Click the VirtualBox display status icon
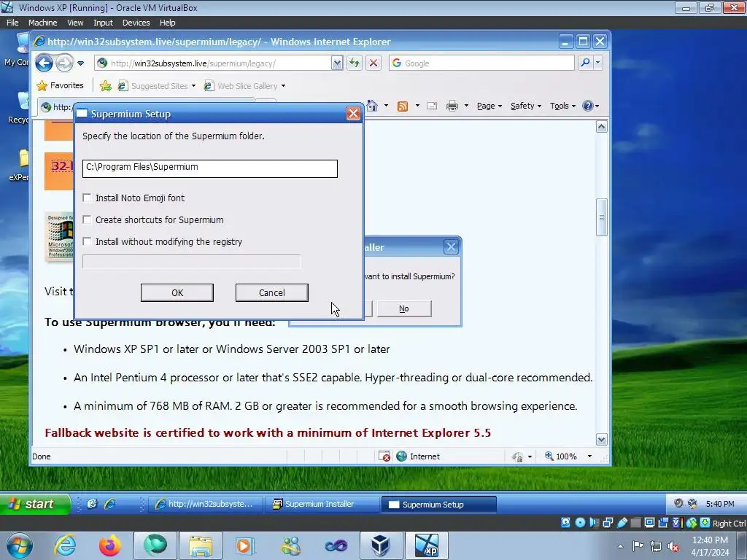747x560 pixels. point(649,523)
